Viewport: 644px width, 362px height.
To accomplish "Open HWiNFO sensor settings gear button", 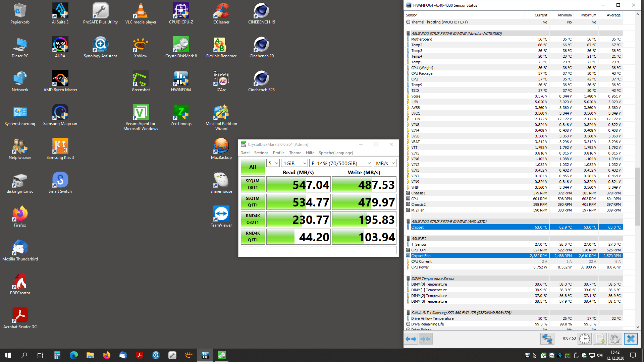I will (x=615, y=339).
